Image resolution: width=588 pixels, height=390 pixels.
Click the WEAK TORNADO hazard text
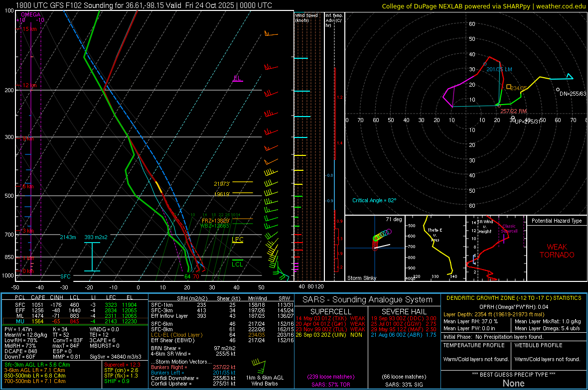click(557, 251)
